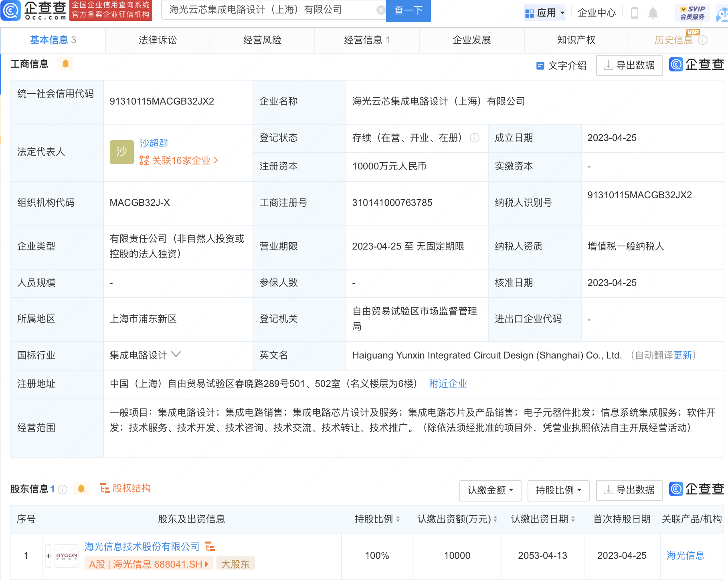The width and height of the screenshot is (728, 580).
Task: Switch to 基本信息 tab
Action: point(53,40)
